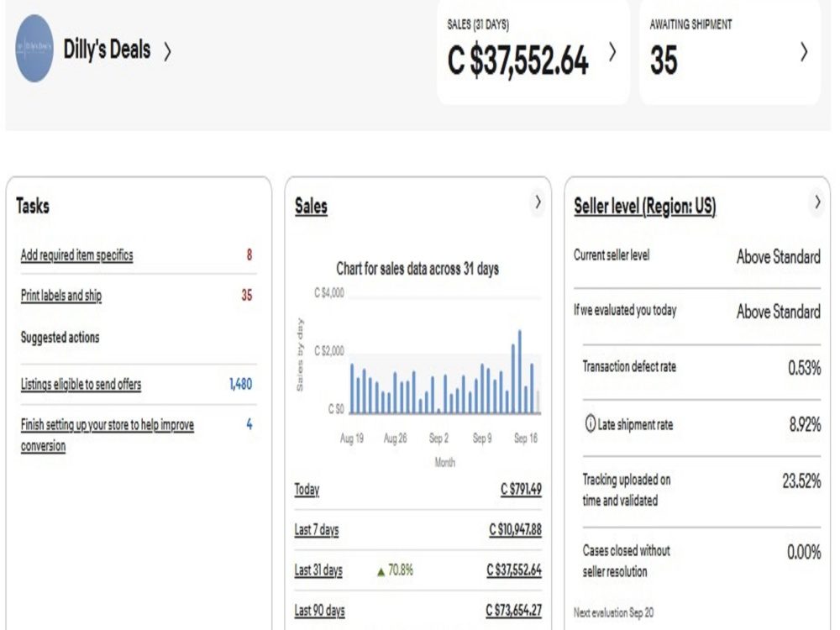Click the Current seller level Above Standard value

[779, 256]
